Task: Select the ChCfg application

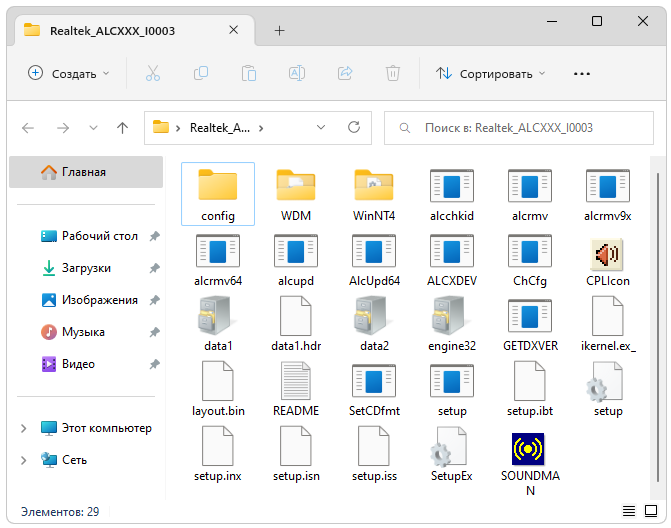Action: (530, 259)
